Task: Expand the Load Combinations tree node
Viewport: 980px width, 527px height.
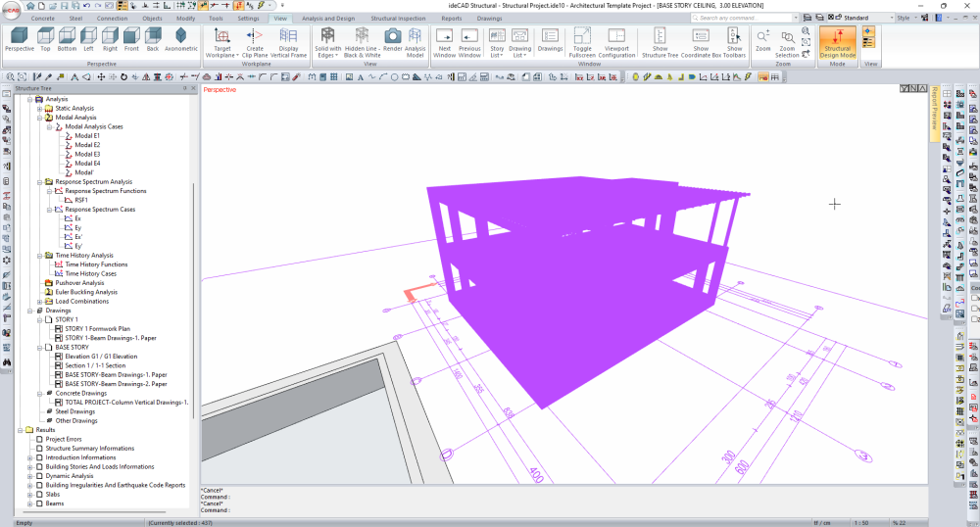Action: 39,301
